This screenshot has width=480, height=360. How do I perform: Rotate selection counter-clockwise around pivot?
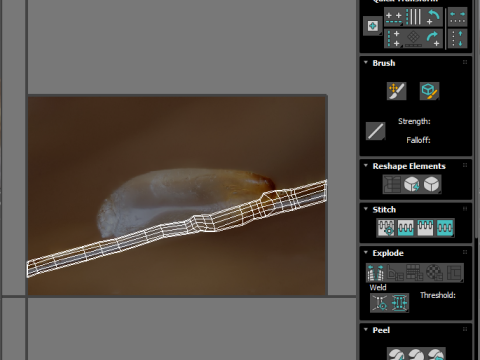coord(433,17)
